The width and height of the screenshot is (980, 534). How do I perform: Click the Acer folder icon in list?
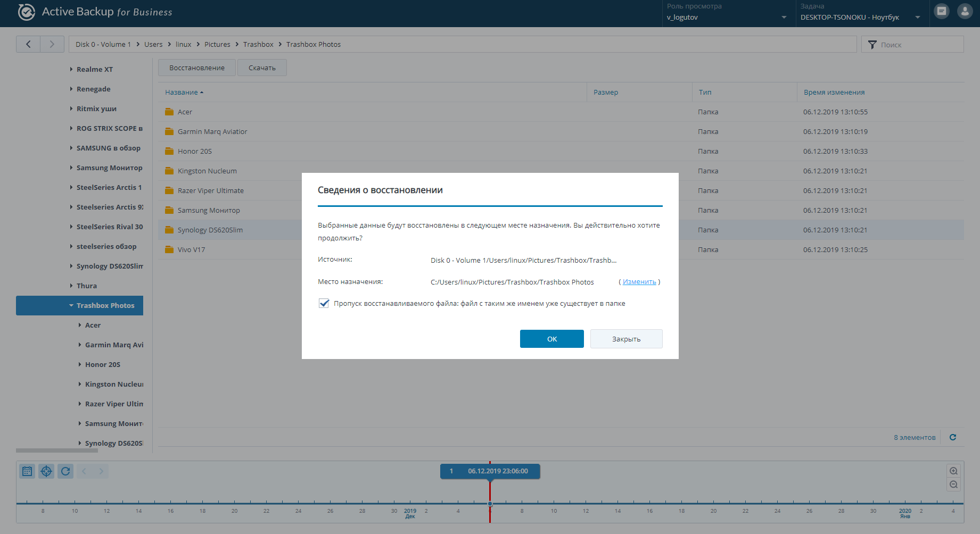point(169,112)
